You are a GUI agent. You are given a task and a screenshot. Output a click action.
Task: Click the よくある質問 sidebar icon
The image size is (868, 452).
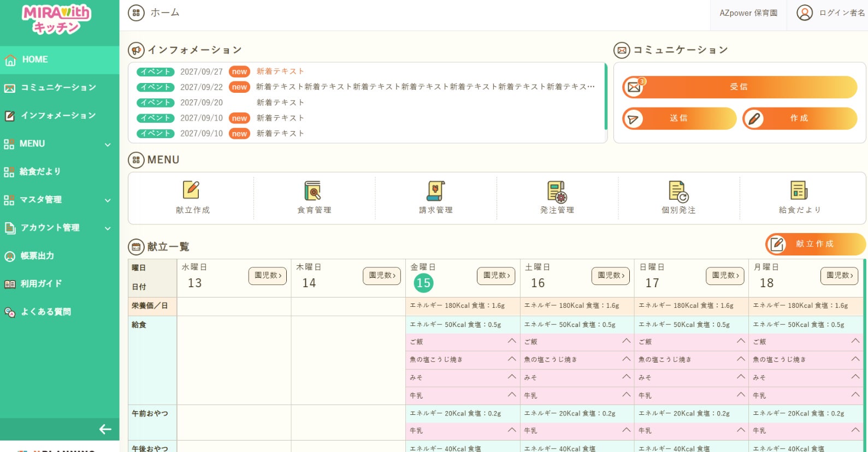10,312
